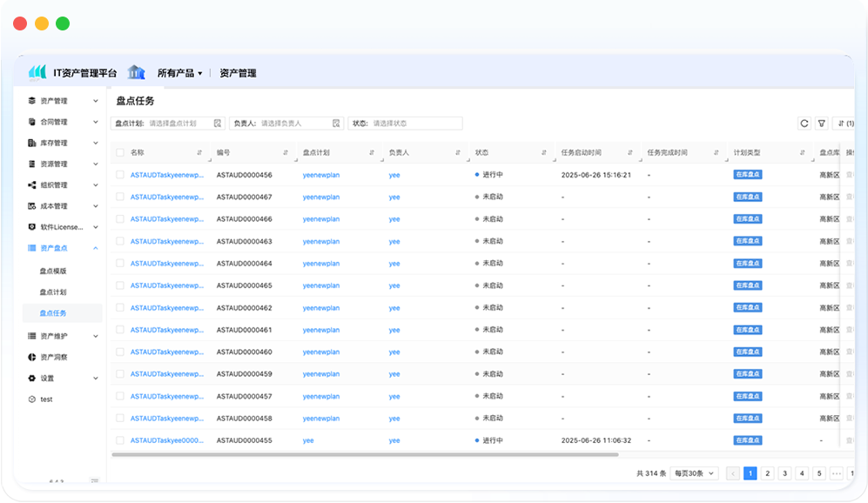Open the 每页30条 page size dropdown

695,473
